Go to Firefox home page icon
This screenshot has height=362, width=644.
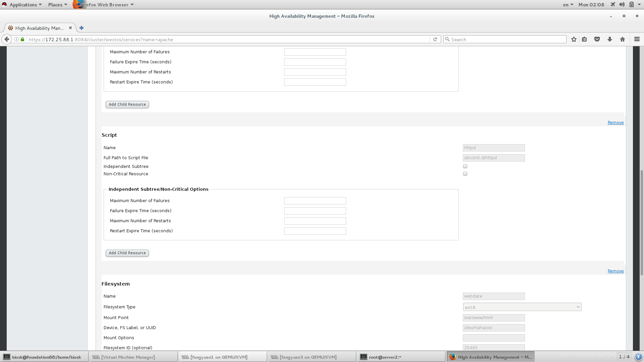623,39
